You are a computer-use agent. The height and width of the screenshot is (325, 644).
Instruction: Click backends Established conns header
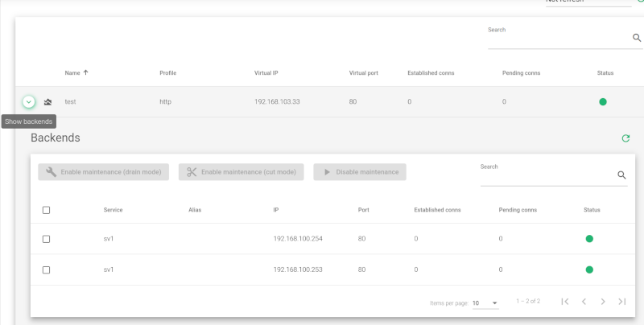click(437, 210)
